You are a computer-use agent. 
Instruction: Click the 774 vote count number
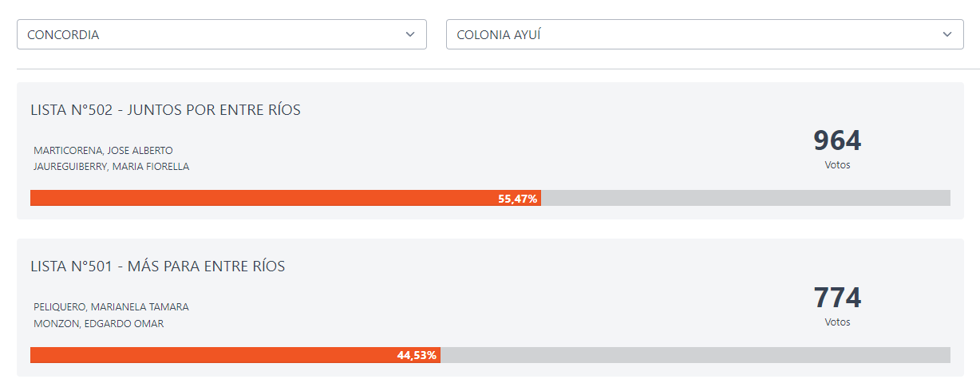pos(837,298)
